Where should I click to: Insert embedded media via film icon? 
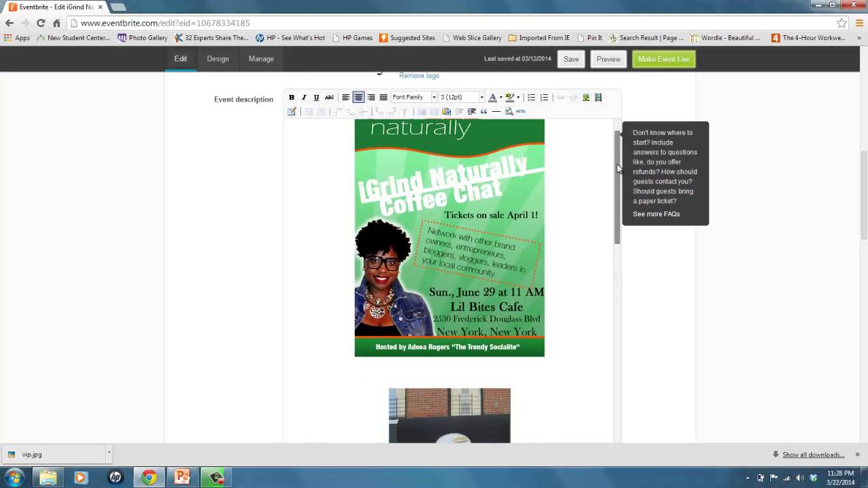click(598, 98)
